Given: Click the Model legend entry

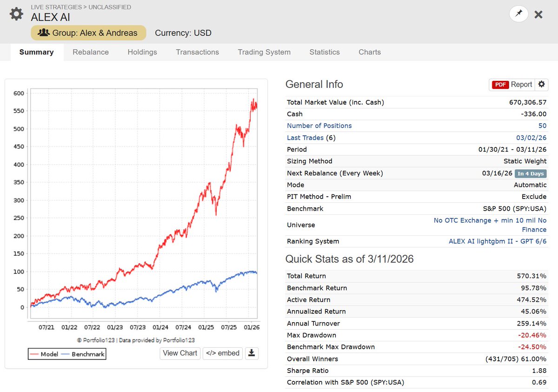Looking at the screenshot, I should pos(44,354).
